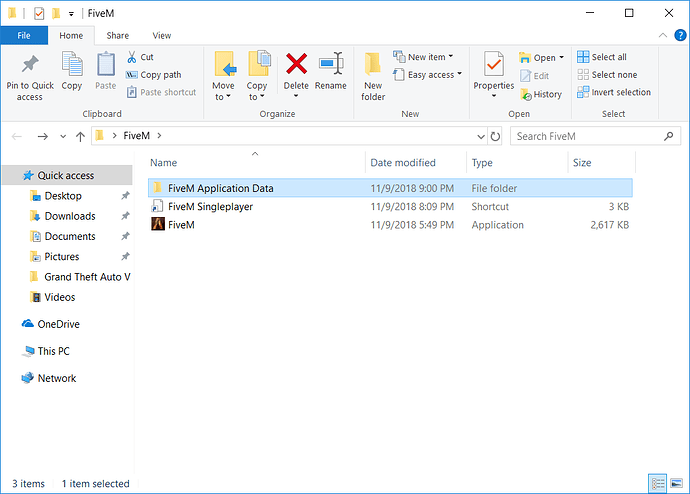Screen dimensions: 690x494
Task: Click the History icon in Open group
Action: click(541, 94)
